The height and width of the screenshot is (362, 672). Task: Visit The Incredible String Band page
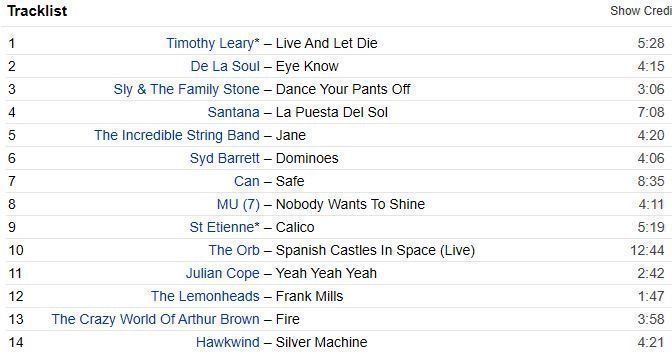click(x=177, y=135)
